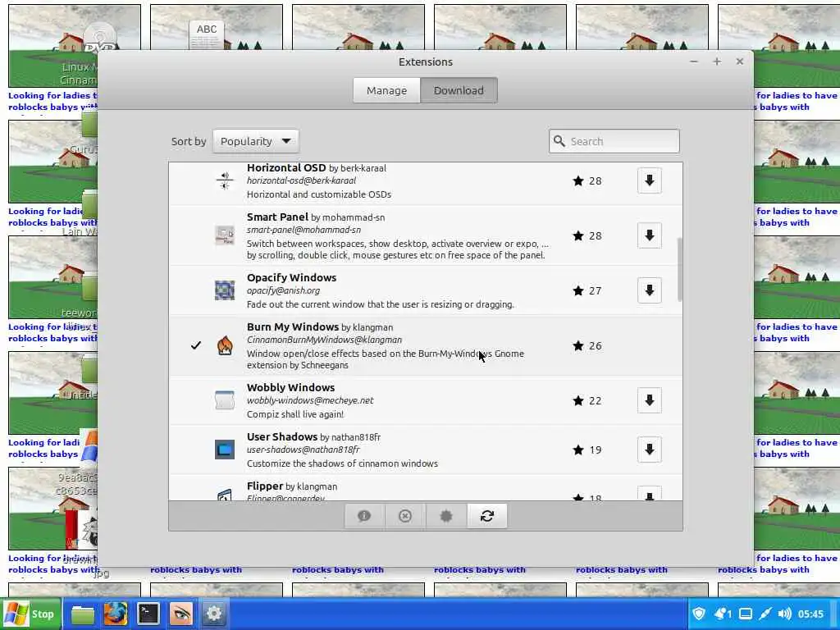This screenshot has width=840, height=630.
Task: Click 'Horizontal and customizable OSDs' description
Action: pyautogui.click(x=319, y=194)
